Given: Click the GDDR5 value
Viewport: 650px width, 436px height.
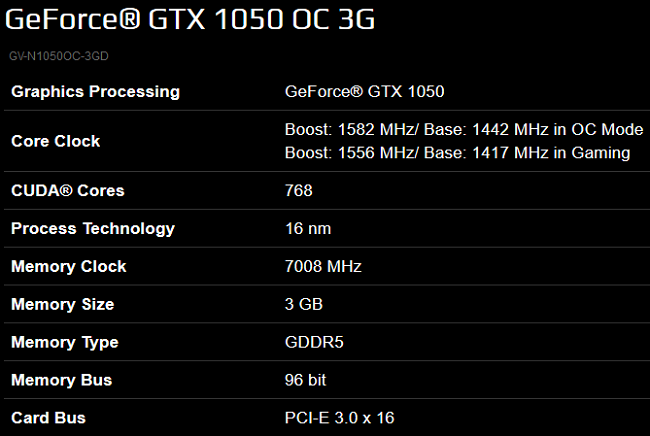Looking at the screenshot, I should 314,342.
